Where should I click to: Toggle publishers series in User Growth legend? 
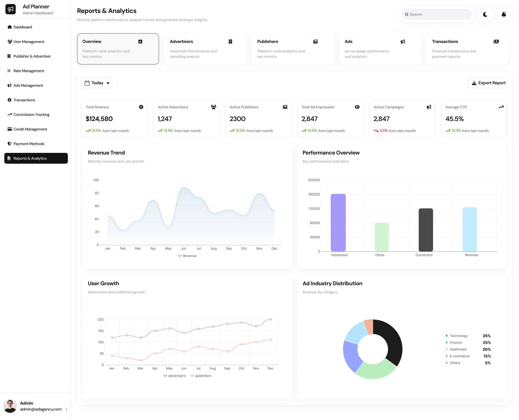pyautogui.click(x=201, y=376)
